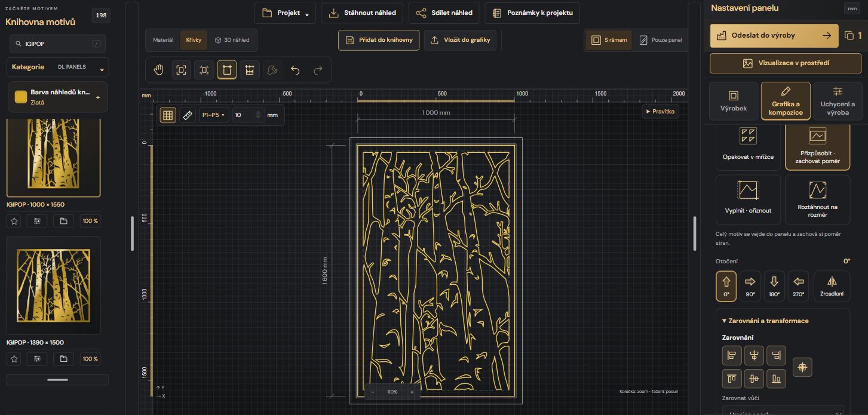Select Roztáhnout na rozměr fit mode
Viewport: 868px width, 415px height.
pyautogui.click(x=817, y=199)
